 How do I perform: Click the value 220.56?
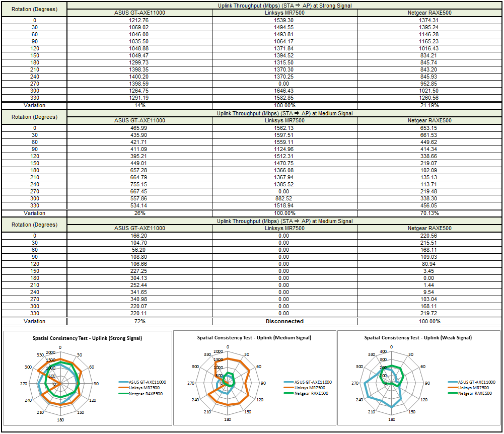tap(429, 236)
